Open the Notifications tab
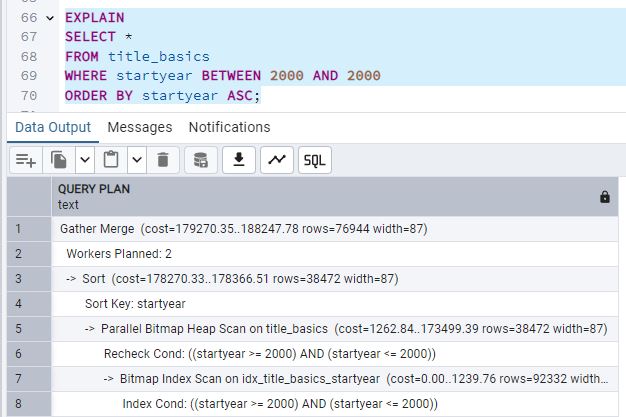The height and width of the screenshot is (417, 626). (229, 127)
